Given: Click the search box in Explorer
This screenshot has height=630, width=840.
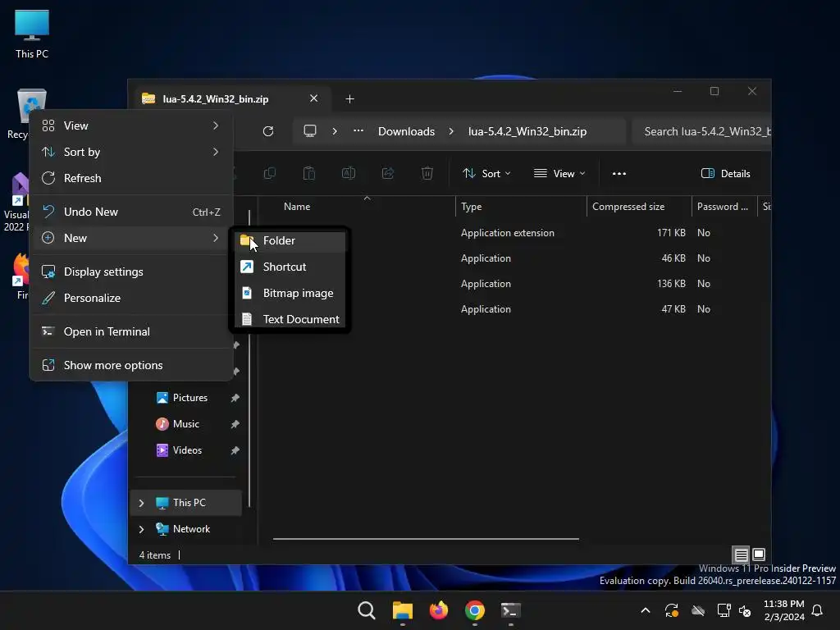Looking at the screenshot, I should coord(702,131).
